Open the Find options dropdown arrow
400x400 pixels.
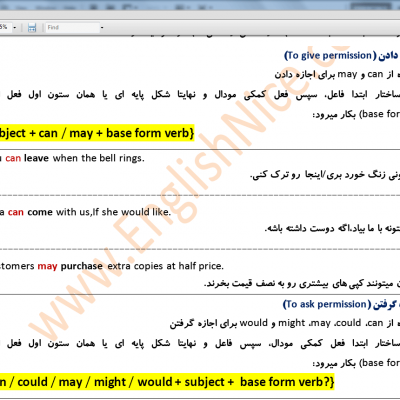(102, 28)
